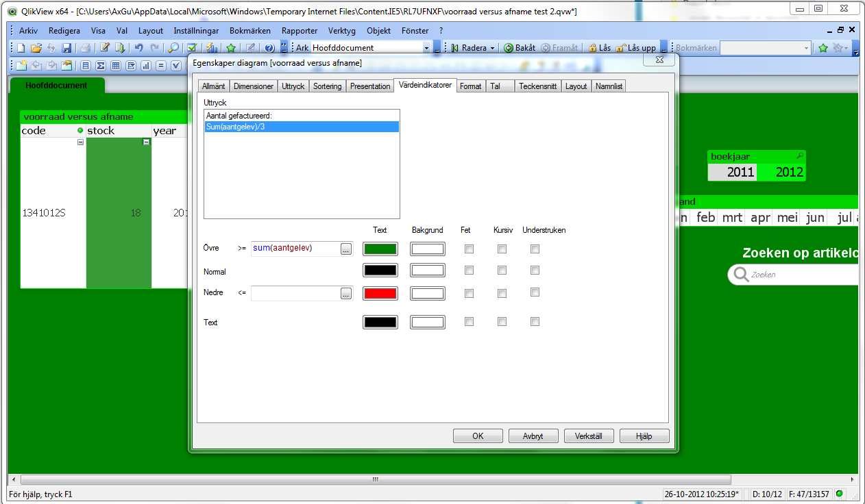The image size is (865, 504).
Task: Open the Inställningar menu
Action: (x=196, y=31)
